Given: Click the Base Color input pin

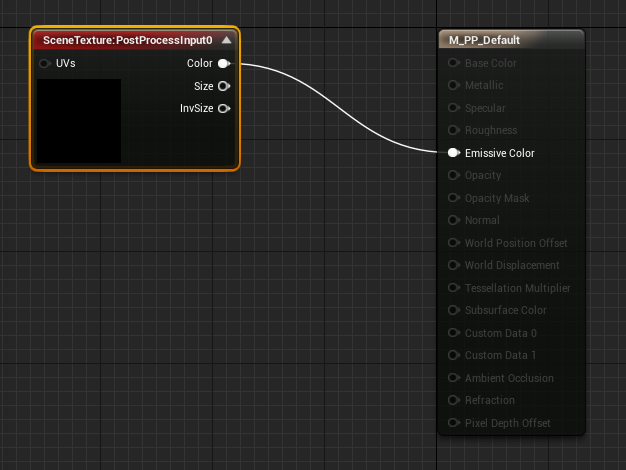Looking at the screenshot, I should (454, 63).
